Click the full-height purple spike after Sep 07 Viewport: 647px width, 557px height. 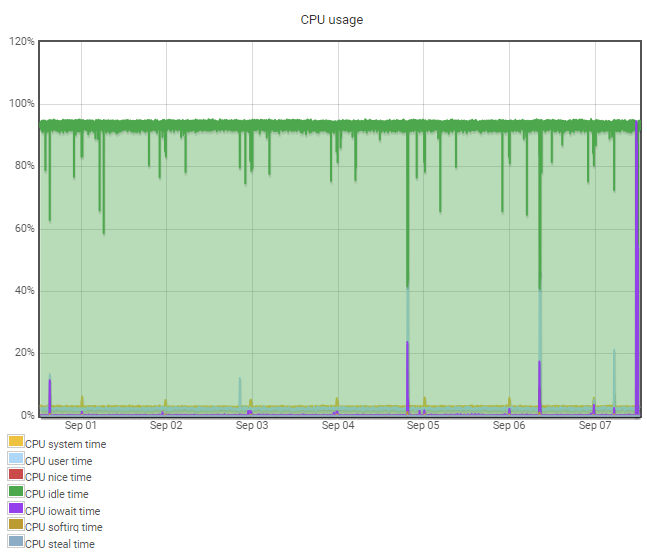pos(637,267)
